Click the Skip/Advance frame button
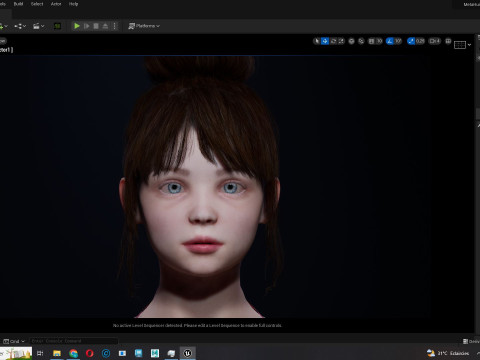 tap(87, 26)
